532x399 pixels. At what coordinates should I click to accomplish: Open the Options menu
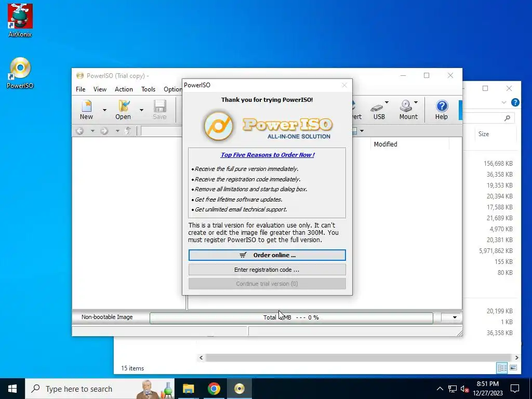(172, 89)
